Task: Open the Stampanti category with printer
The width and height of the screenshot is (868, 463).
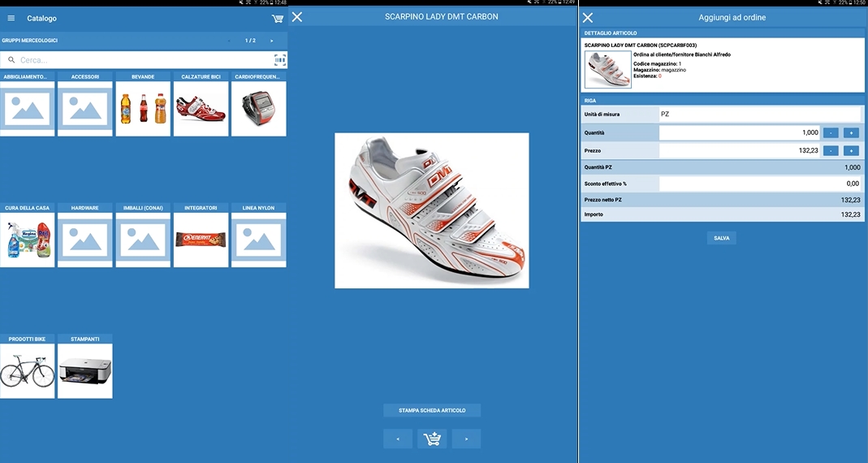Action: tap(84, 366)
